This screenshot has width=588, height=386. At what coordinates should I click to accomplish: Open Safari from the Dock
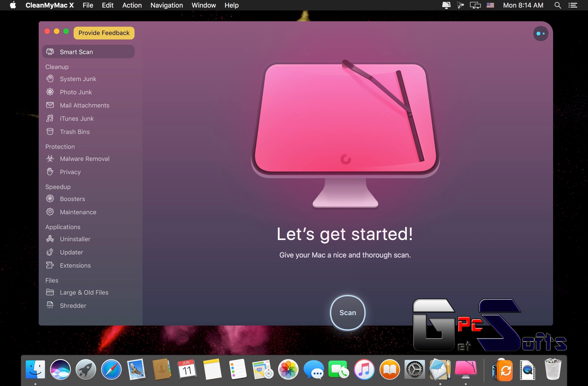coord(111,369)
